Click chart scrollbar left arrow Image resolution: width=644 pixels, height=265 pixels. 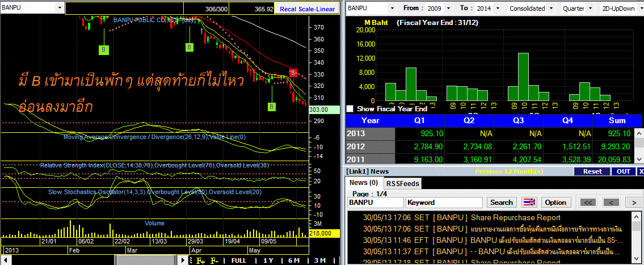point(5,260)
